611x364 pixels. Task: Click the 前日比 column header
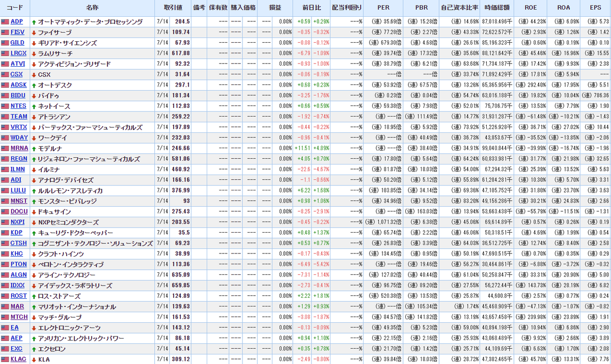coord(312,8)
